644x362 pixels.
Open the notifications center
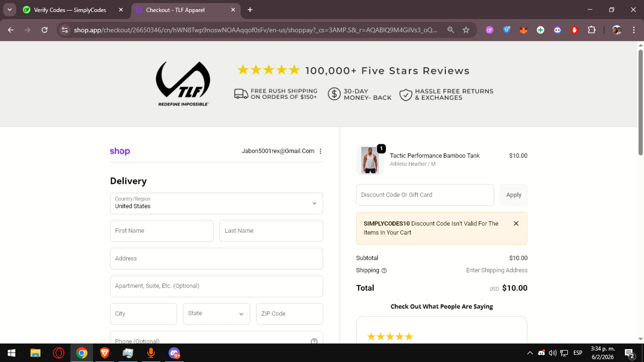point(630,353)
